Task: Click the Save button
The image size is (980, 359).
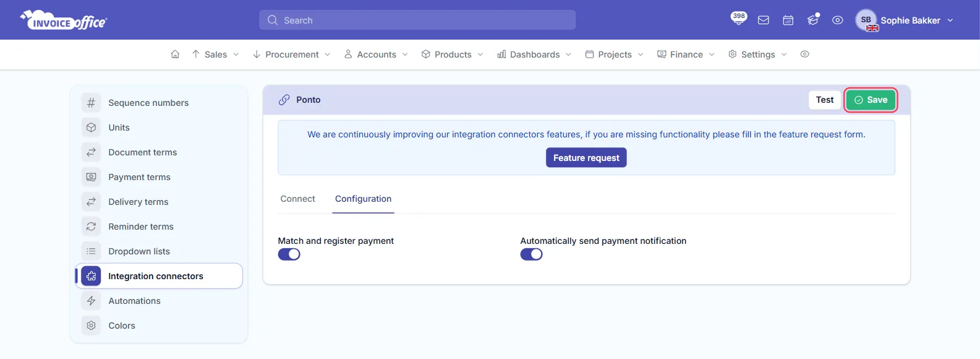Action: pyautogui.click(x=871, y=100)
